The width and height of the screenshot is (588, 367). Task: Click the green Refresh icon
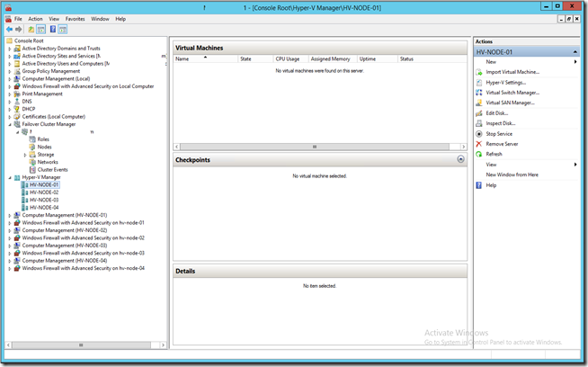point(479,154)
